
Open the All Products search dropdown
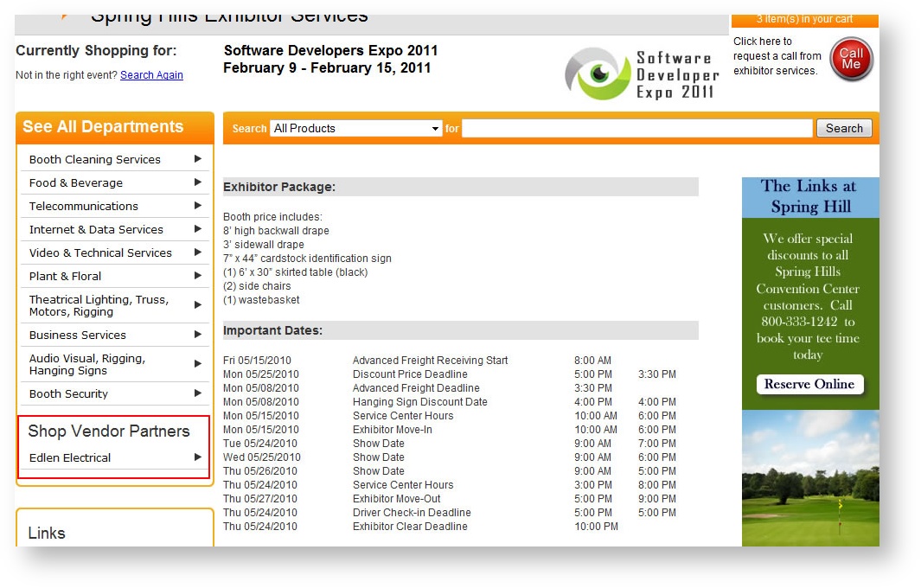[355, 128]
